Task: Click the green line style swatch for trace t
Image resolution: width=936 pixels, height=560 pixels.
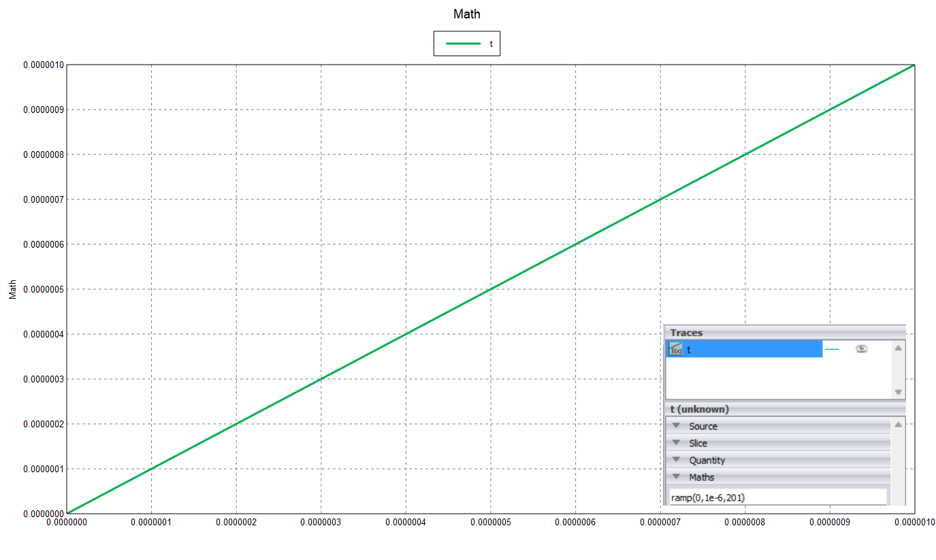Action: pos(832,349)
